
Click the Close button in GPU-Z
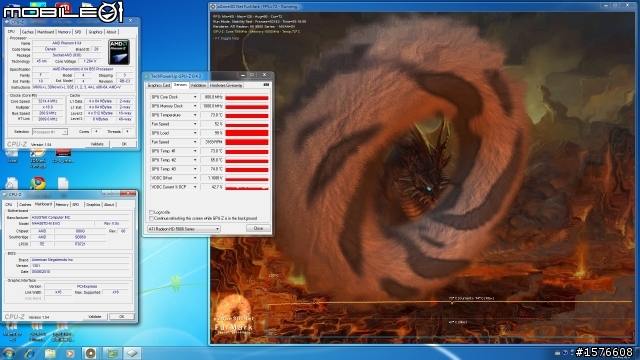(x=258, y=229)
